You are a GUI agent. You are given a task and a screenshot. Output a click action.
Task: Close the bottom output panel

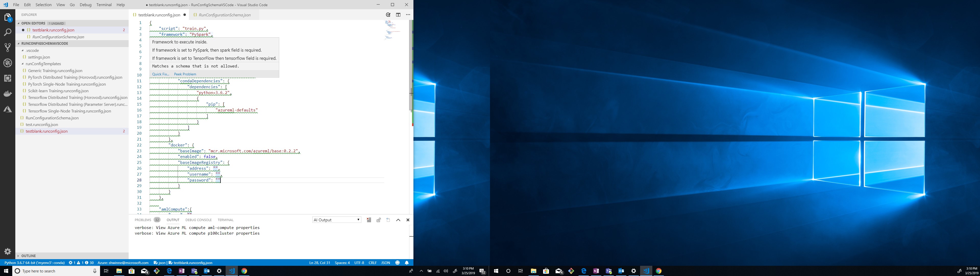coord(408,220)
